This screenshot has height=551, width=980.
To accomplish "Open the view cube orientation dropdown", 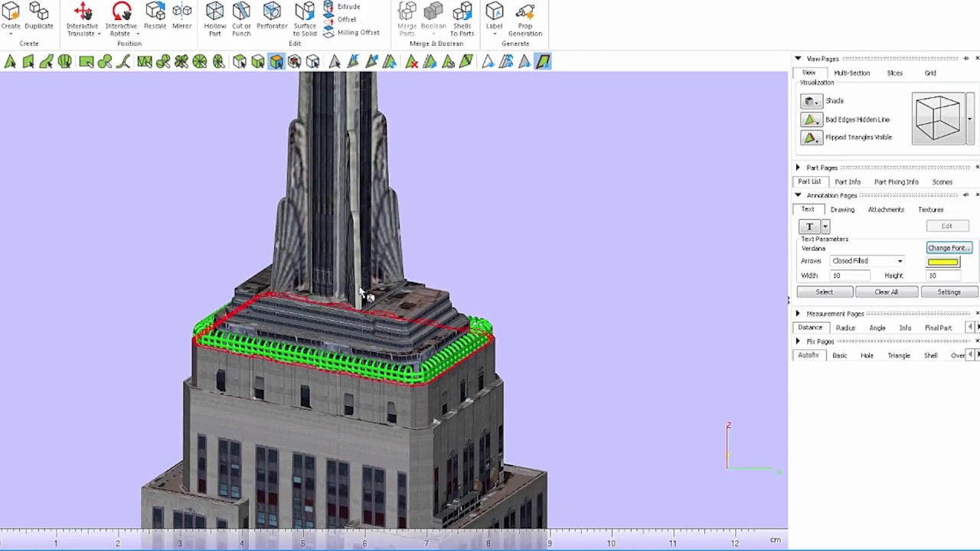I will [970, 119].
